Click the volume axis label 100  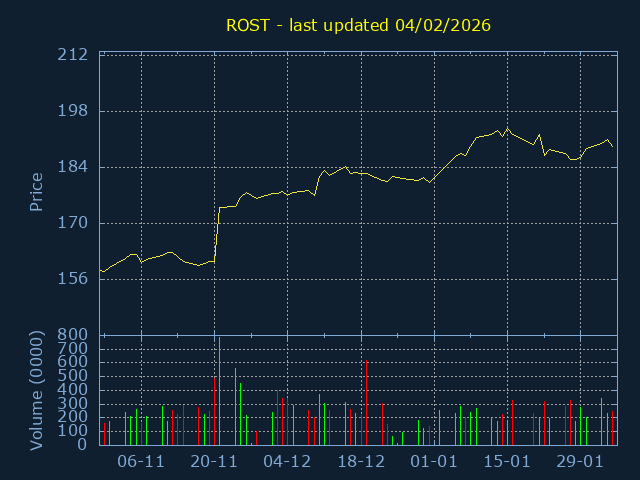pyautogui.click(x=73, y=431)
